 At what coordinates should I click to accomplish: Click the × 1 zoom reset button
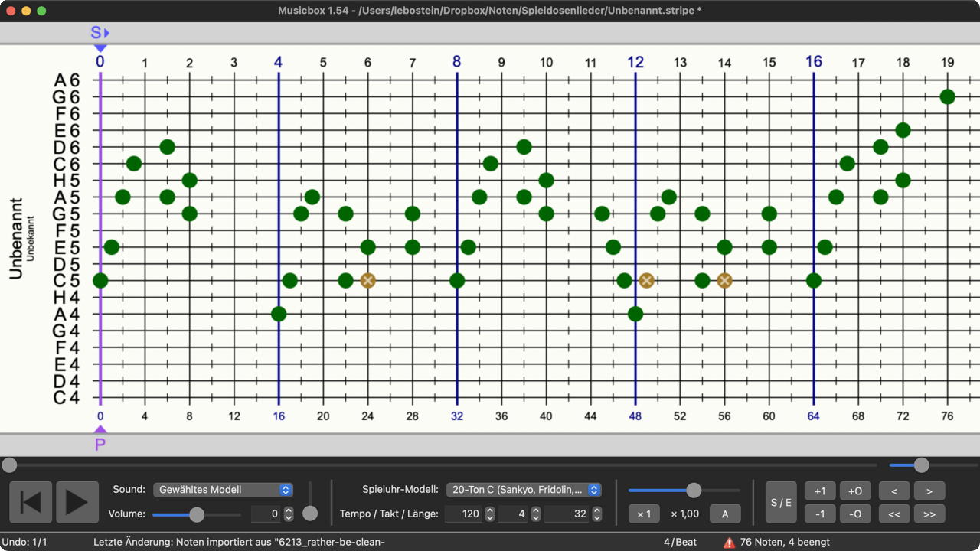click(644, 514)
